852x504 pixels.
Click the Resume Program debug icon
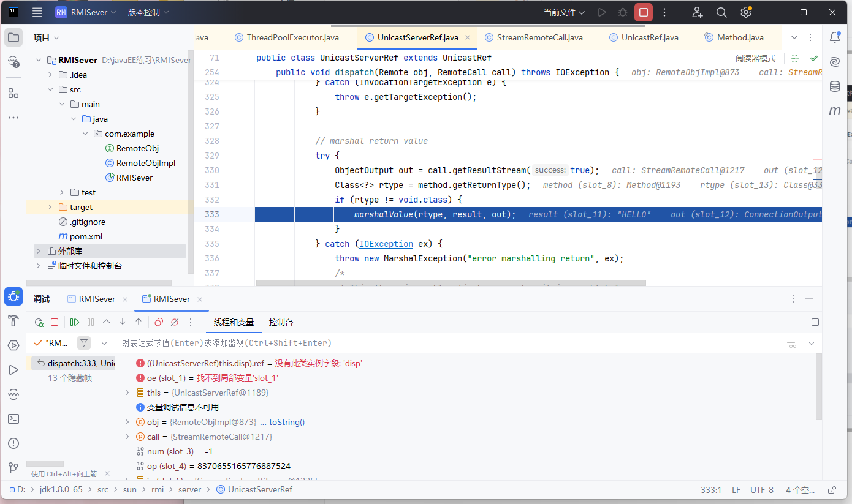point(75,322)
